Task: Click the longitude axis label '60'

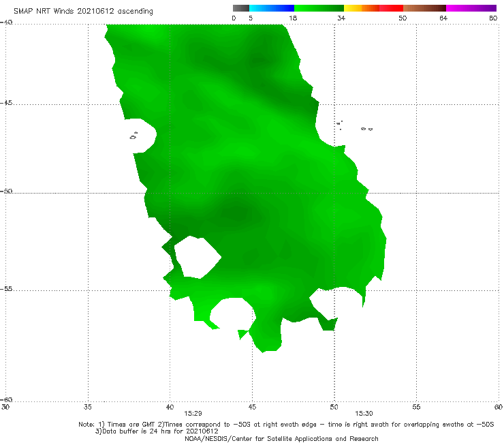Action: (499, 407)
